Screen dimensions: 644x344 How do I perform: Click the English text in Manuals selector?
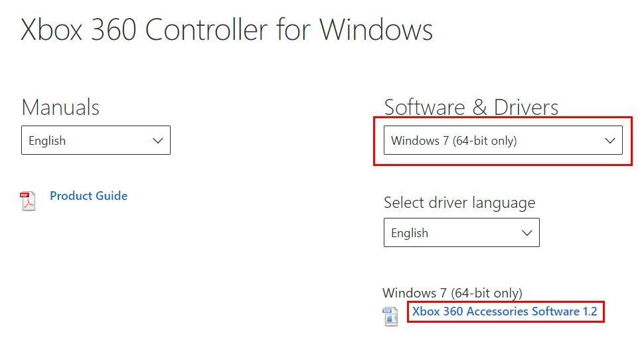tap(47, 141)
